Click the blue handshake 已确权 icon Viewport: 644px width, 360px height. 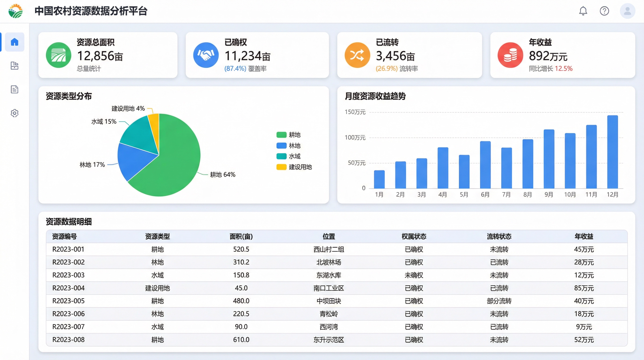[206, 55]
